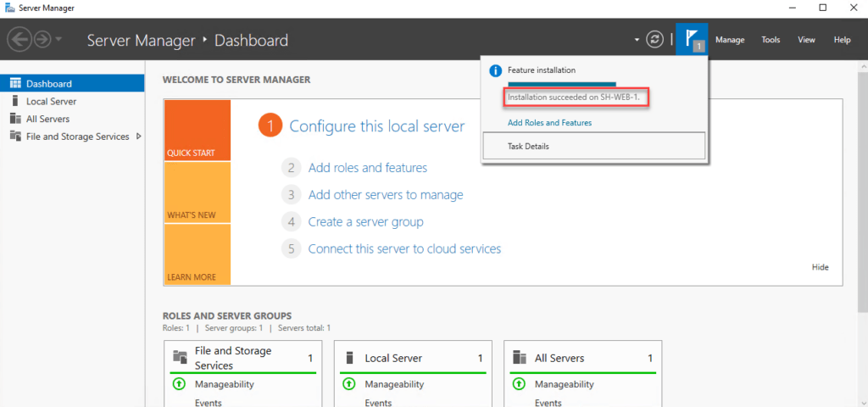Viewport: 868px width, 407px height.
Task: Click the Server Manager title bar icon
Action: 8,8
